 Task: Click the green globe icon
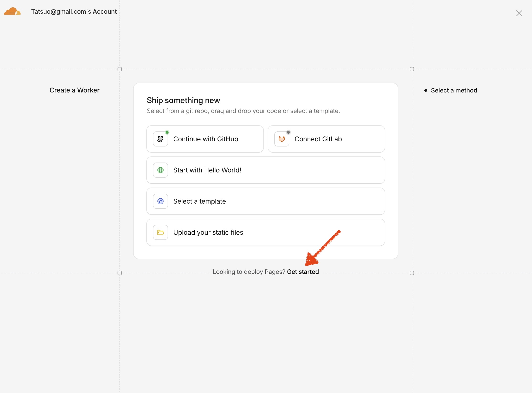tap(160, 170)
